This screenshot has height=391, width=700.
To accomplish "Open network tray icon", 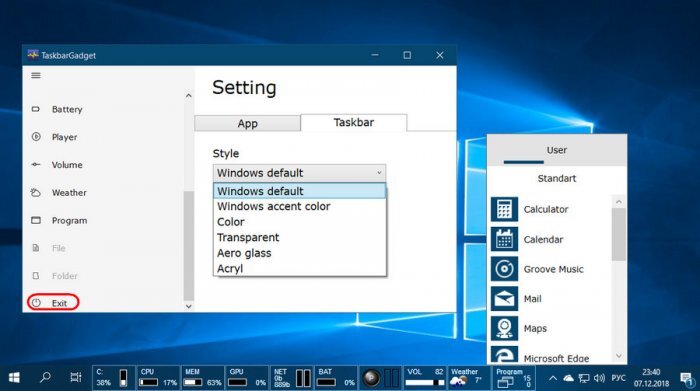I will (x=583, y=379).
